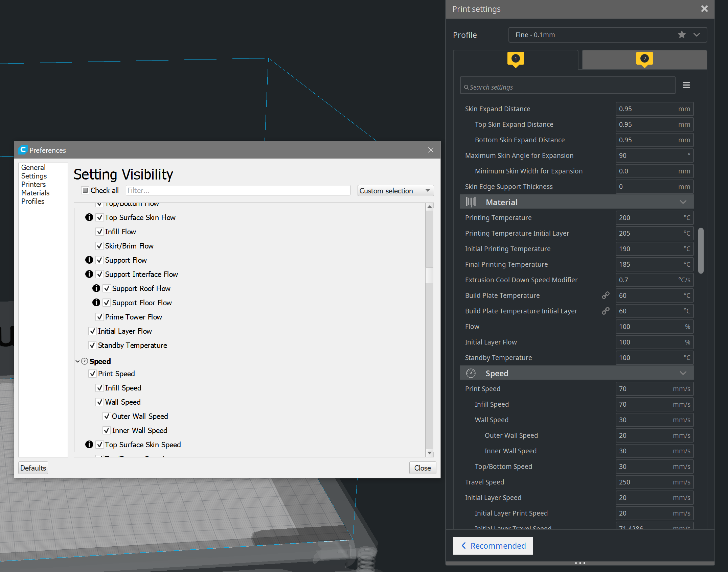Toggle the Check all checkbox
The height and width of the screenshot is (572, 728).
tap(85, 190)
